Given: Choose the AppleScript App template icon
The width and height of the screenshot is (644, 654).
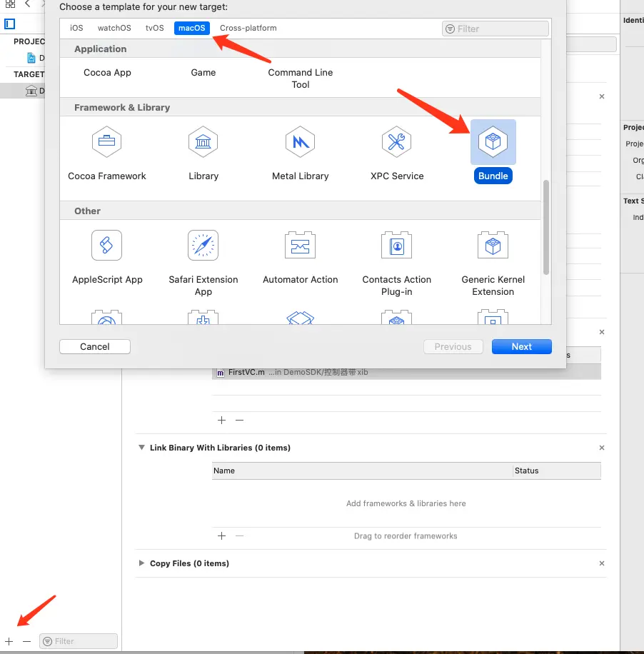Looking at the screenshot, I should (x=107, y=246).
